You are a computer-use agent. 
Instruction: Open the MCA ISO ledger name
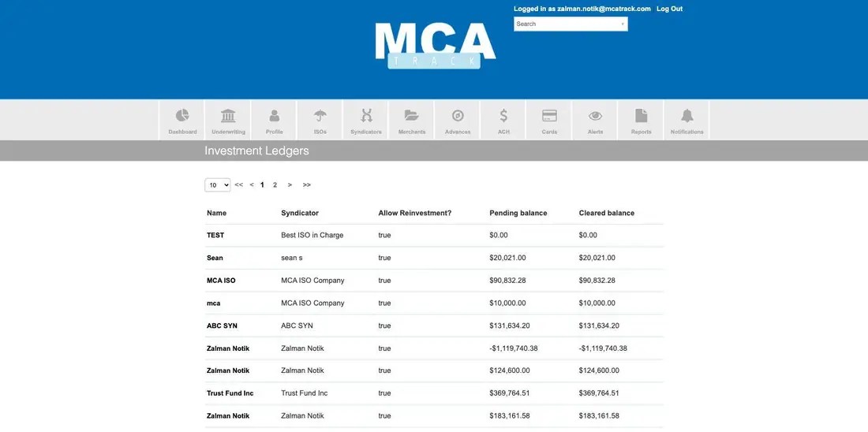221,281
